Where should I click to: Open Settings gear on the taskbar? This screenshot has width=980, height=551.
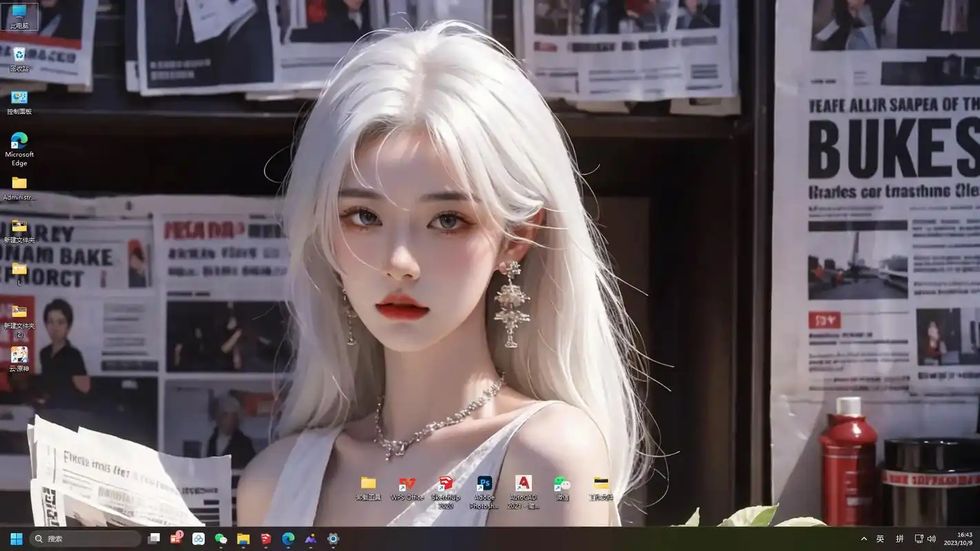(333, 539)
